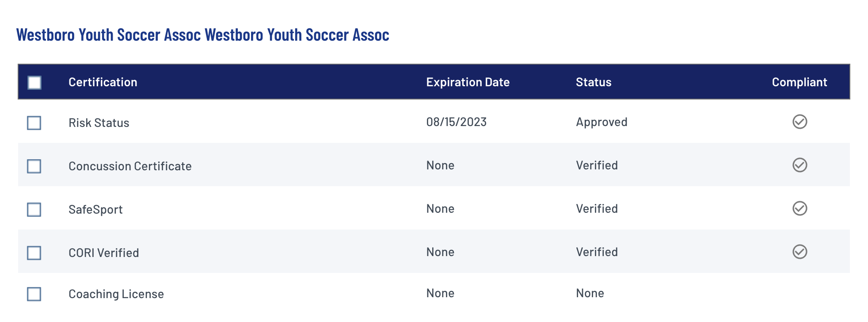Select the SafeSport row checkbox

pos(34,210)
